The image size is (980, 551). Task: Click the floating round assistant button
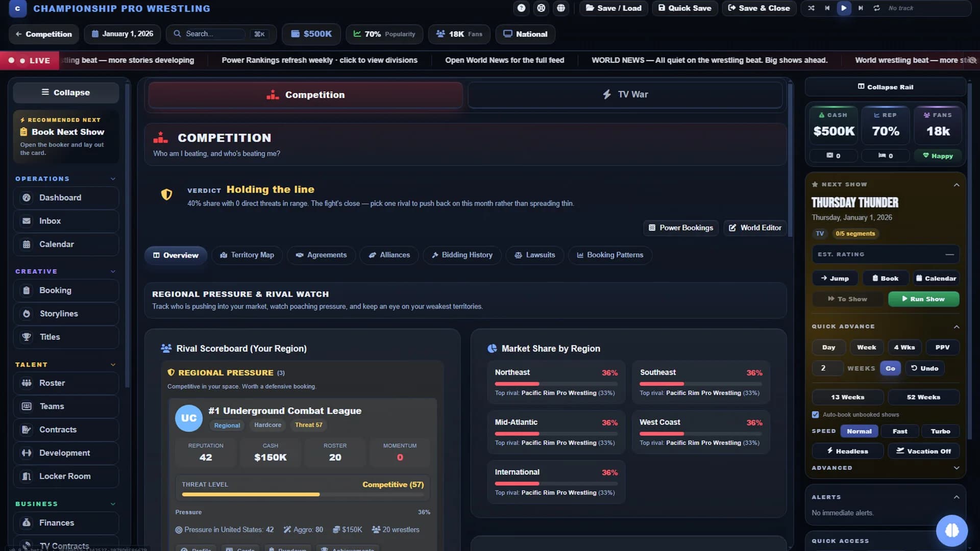[951, 531]
